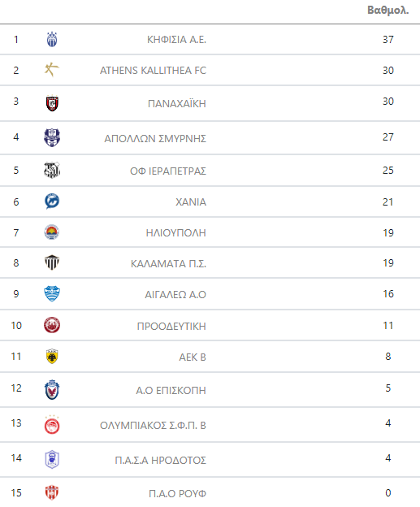Click the ΟΛΥΜΠΙΑΚΟΣ Σ.Φ.Π. Β red crest
Image resolution: width=420 pixels, height=507 pixels.
coord(52,425)
